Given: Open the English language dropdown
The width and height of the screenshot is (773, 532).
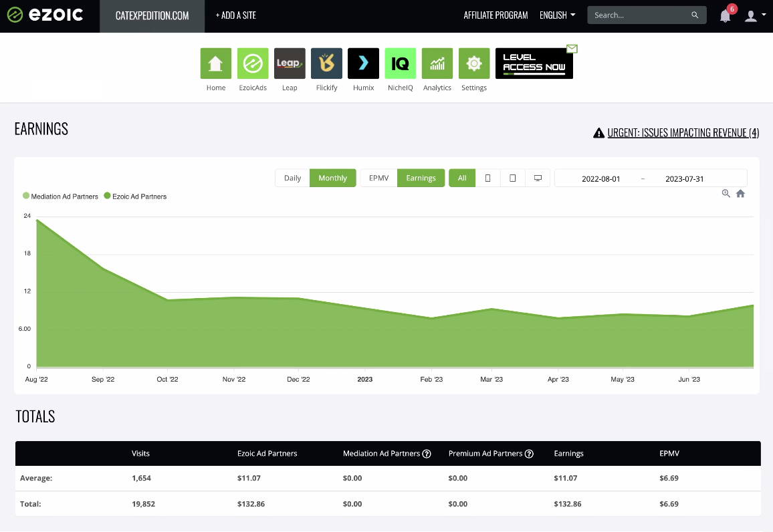Looking at the screenshot, I should coord(558,15).
